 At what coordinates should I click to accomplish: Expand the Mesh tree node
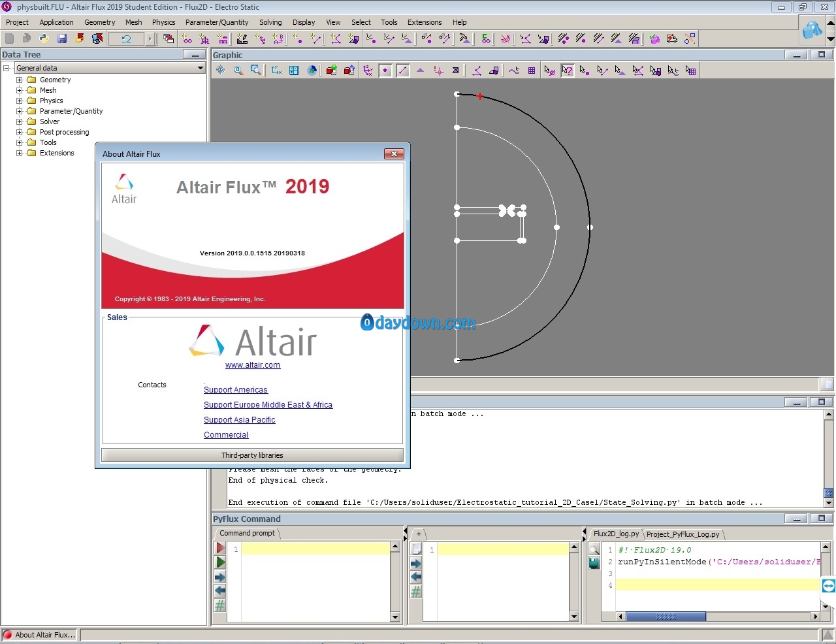19,90
